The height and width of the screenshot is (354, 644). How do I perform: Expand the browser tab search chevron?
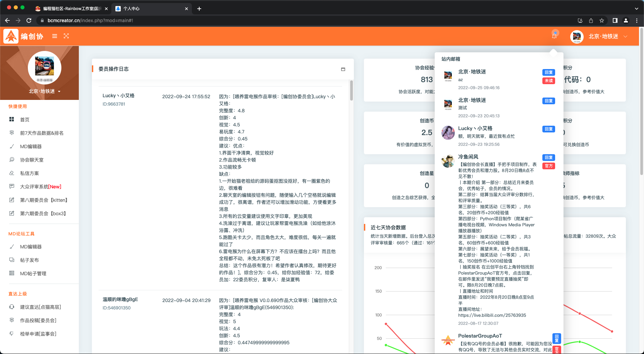(637, 9)
